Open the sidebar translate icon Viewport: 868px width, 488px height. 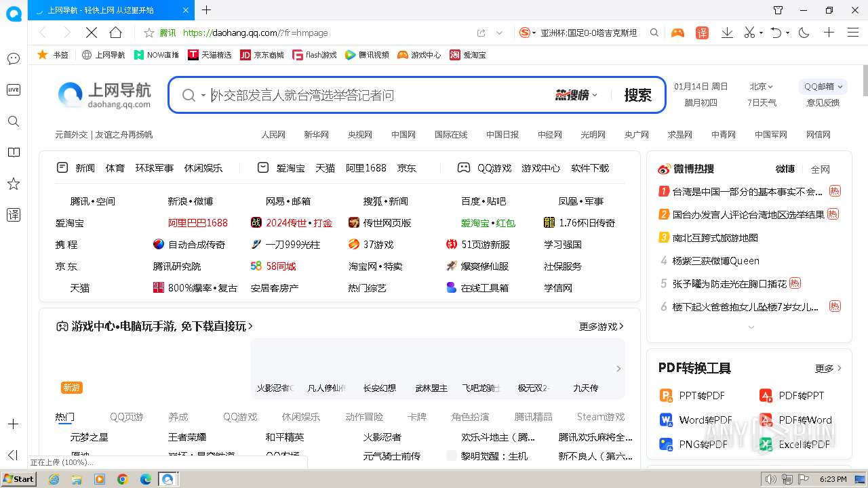pos(14,215)
